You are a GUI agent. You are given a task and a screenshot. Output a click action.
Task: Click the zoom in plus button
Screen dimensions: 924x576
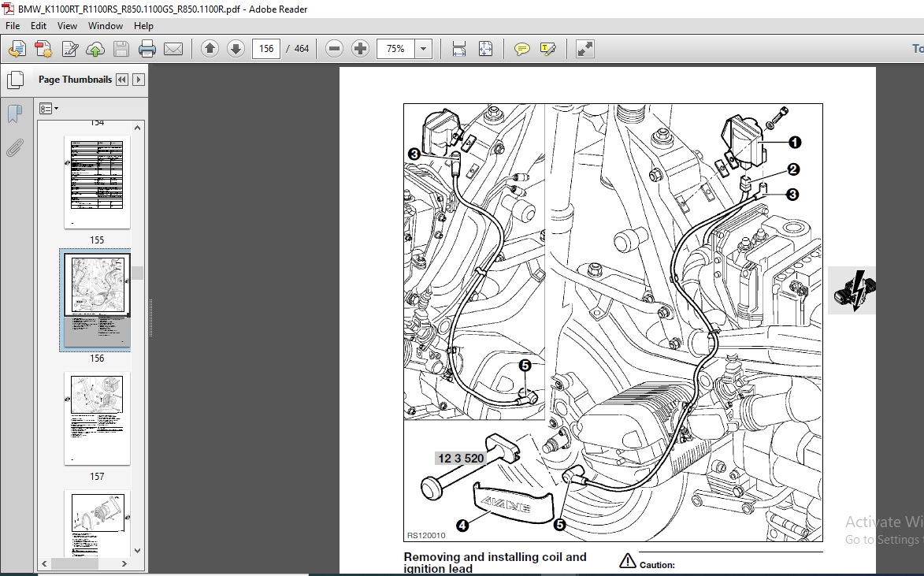(360, 49)
